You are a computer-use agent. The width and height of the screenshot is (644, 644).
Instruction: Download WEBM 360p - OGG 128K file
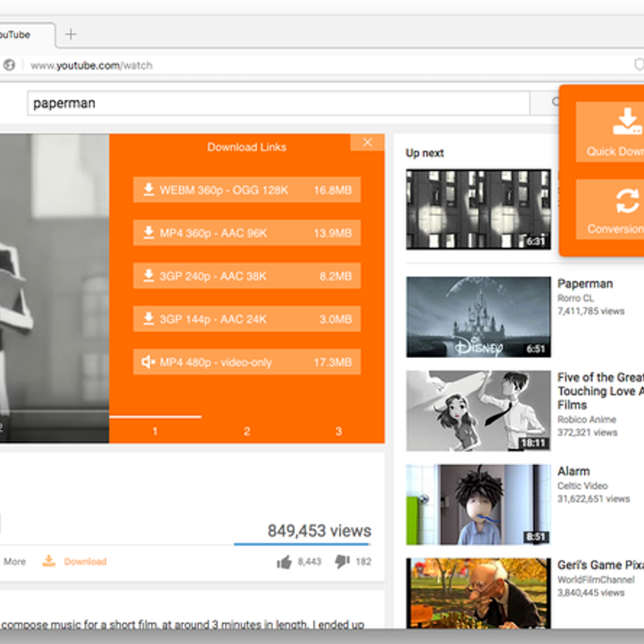click(247, 190)
